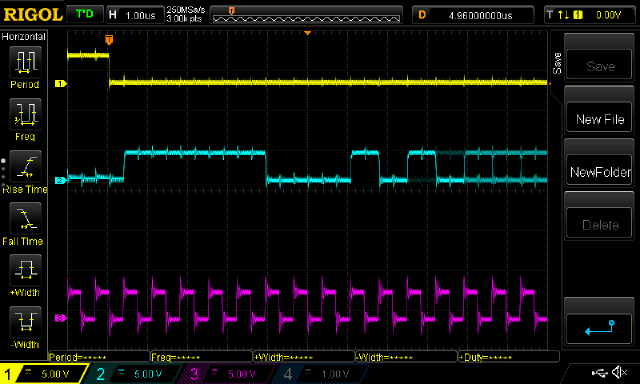Click the Period=***** measurement readout
The image size is (640, 384).
[x=99, y=357]
